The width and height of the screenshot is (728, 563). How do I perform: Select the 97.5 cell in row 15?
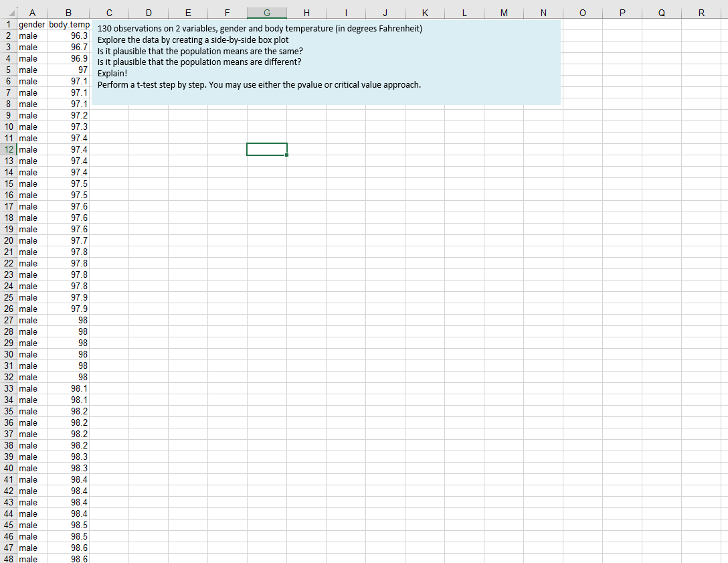click(x=68, y=183)
